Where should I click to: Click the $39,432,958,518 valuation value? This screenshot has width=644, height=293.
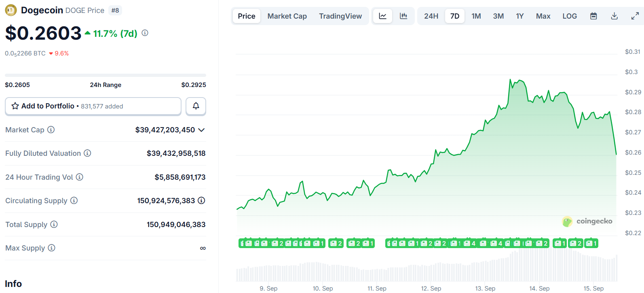[176, 153]
